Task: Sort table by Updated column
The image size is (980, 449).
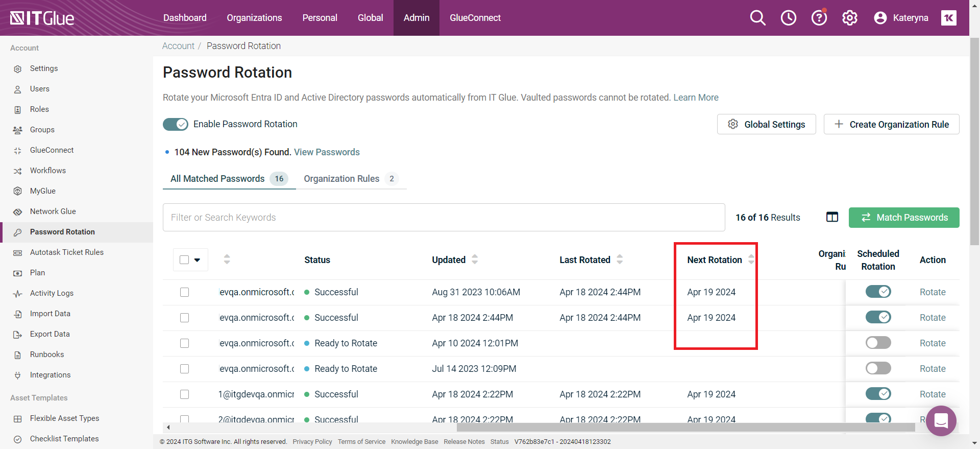Action: tap(474, 259)
